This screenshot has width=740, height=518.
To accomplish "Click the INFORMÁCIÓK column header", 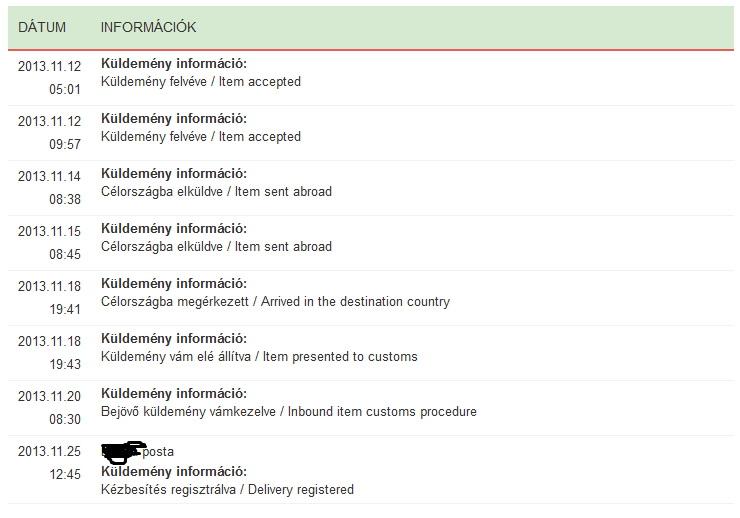I will pyautogui.click(x=148, y=27).
